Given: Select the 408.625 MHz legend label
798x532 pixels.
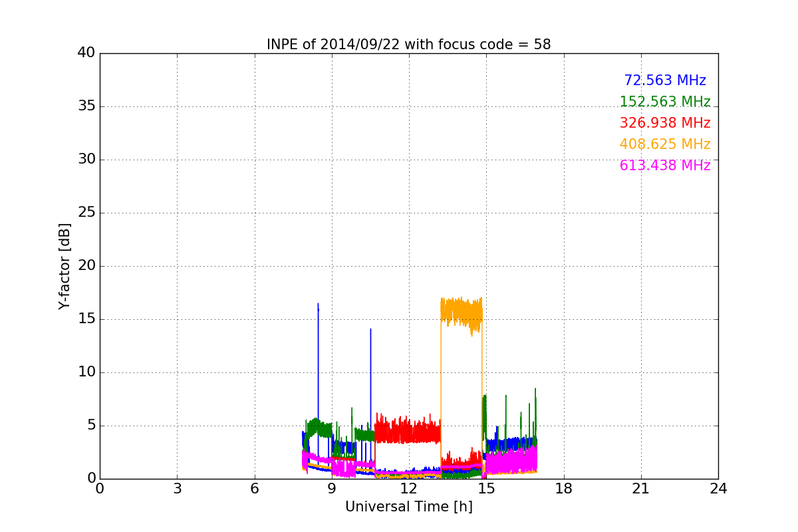Looking at the screenshot, I should 665,144.
